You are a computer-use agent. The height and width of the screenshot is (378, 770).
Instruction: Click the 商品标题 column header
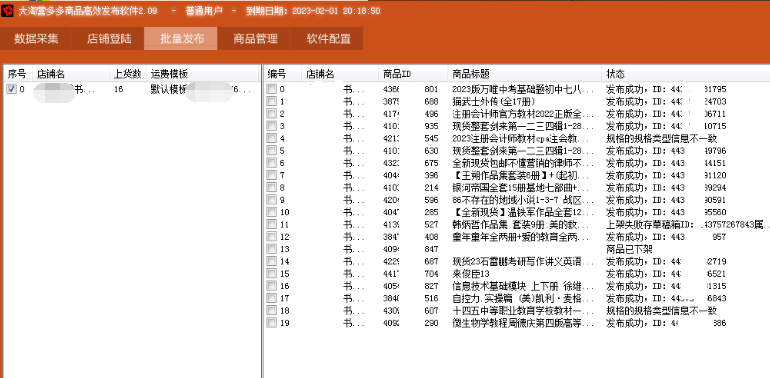pos(524,74)
